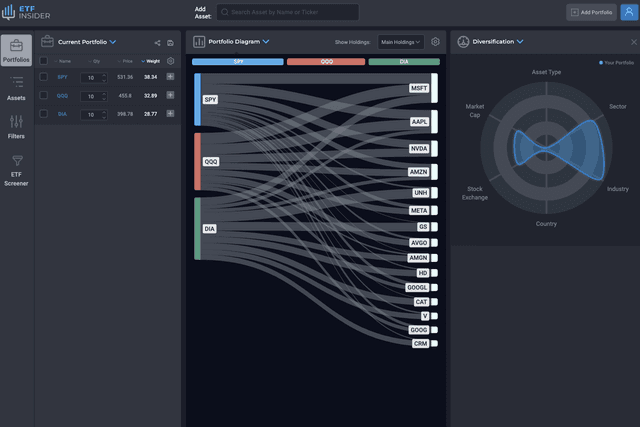Select the GS holding label

tap(423, 227)
